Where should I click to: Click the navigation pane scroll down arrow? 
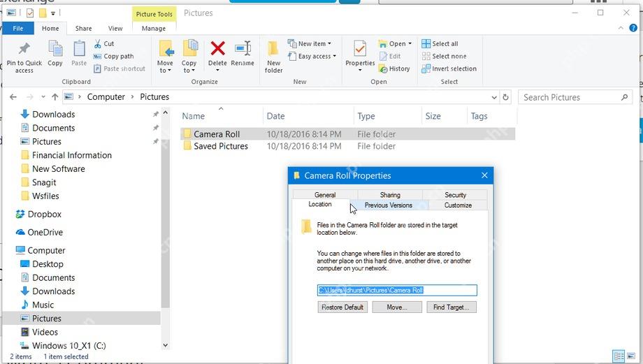(x=165, y=345)
